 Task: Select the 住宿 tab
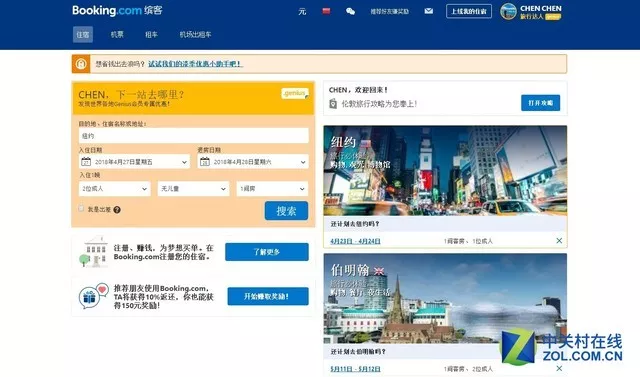click(x=83, y=35)
